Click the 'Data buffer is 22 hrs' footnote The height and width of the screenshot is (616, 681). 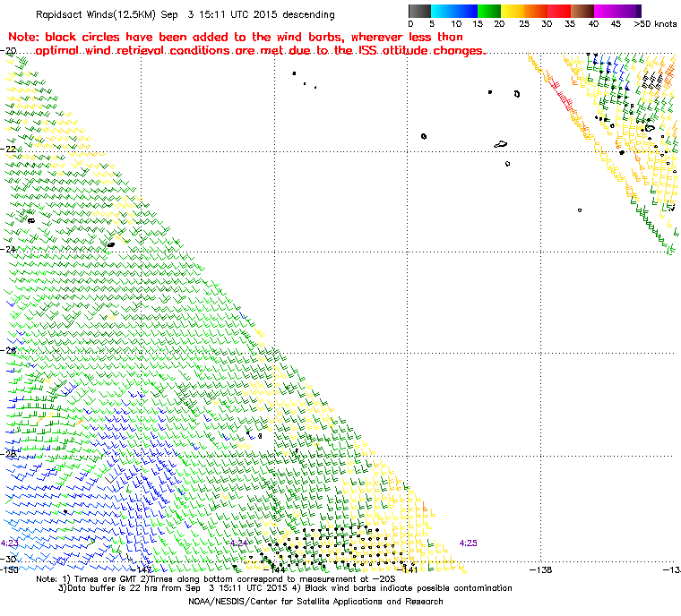285,588
